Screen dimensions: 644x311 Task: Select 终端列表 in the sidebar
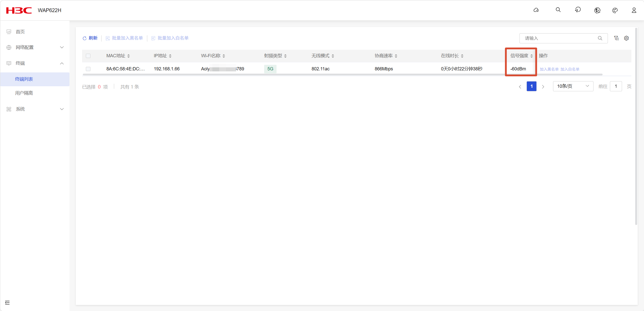click(x=35, y=79)
